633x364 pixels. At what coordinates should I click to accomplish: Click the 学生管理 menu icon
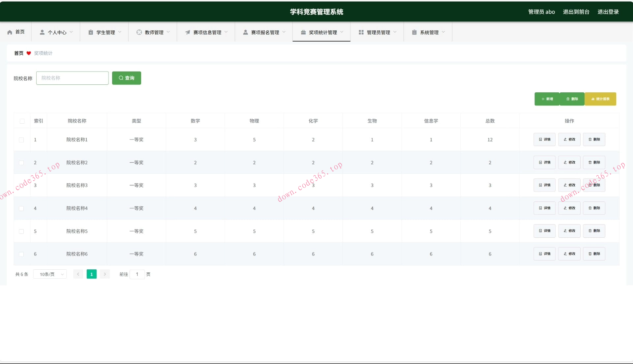tap(91, 32)
